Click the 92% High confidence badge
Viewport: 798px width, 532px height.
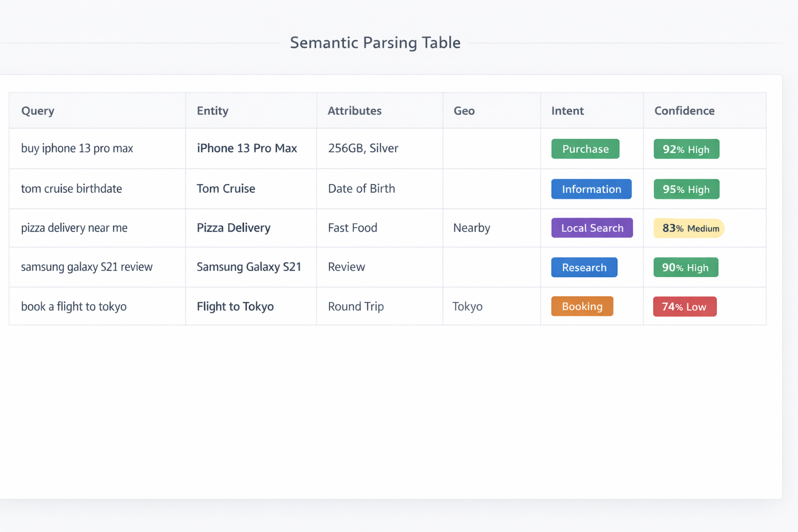686,149
